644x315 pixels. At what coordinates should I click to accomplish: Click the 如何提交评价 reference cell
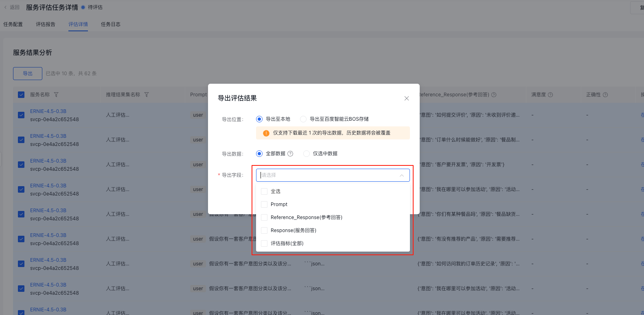click(x=469, y=115)
